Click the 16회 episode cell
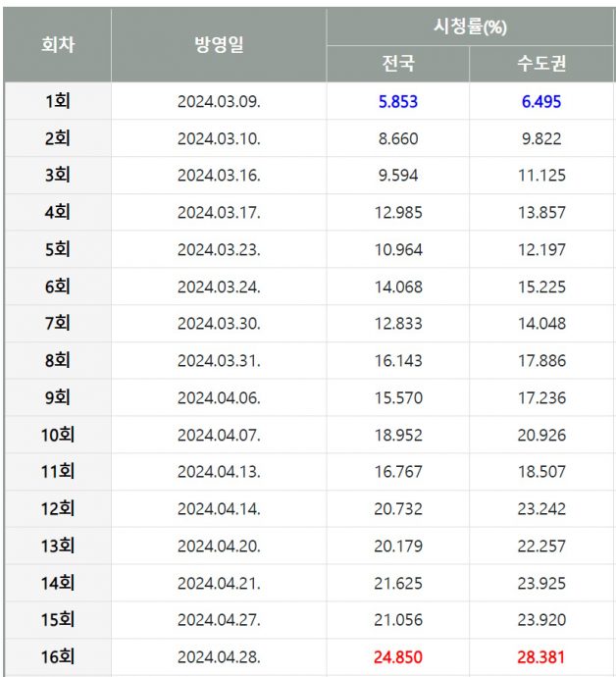Viewport: 616px width, 677px height. (x=57, y=656)
